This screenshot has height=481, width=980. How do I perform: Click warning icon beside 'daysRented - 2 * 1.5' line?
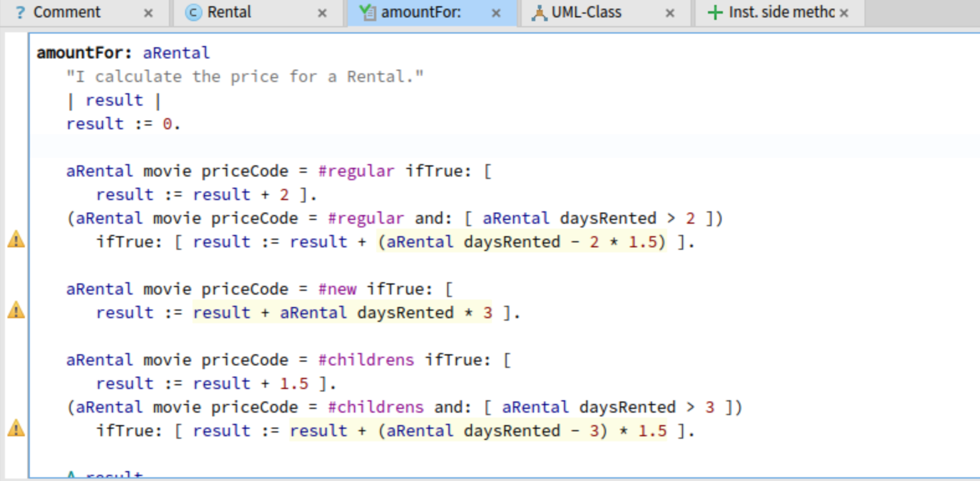(x=16, y=239)
